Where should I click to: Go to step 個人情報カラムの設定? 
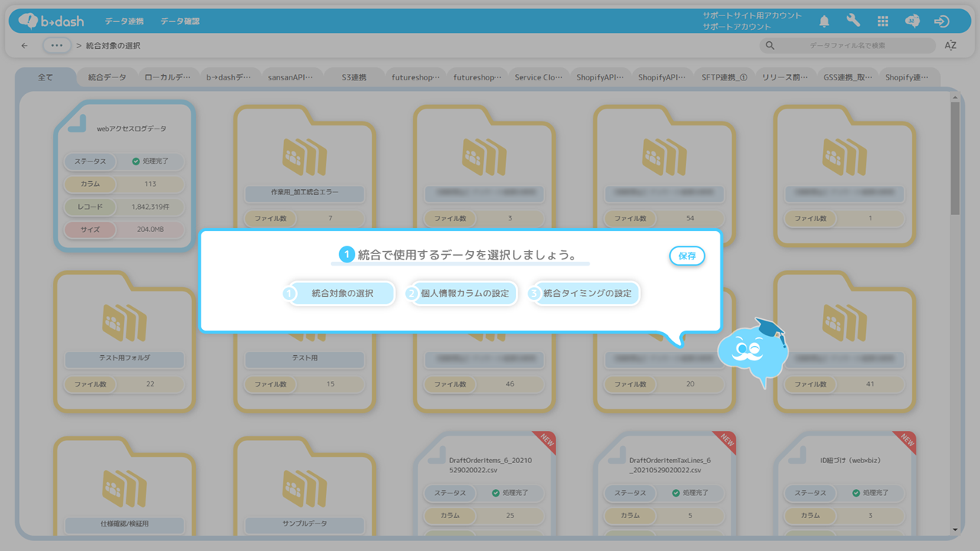pos(461,293)
